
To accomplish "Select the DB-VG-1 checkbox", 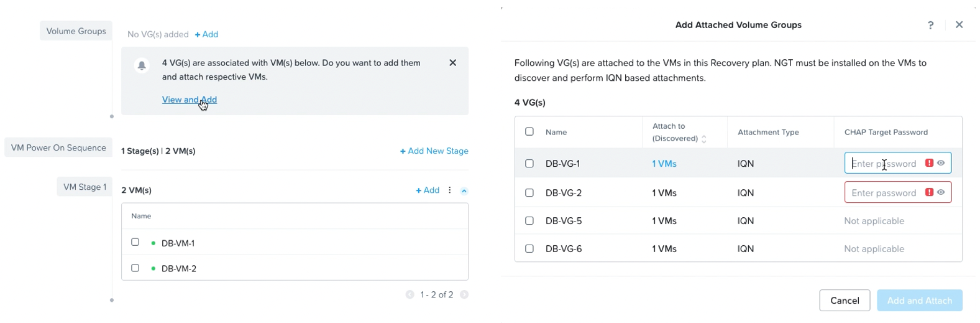I will coord(529,164).
